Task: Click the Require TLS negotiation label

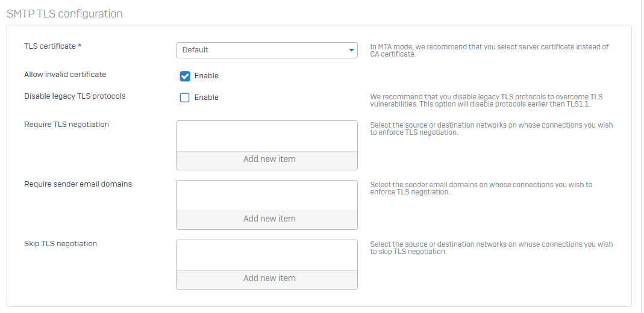Action: pos(66,125)
